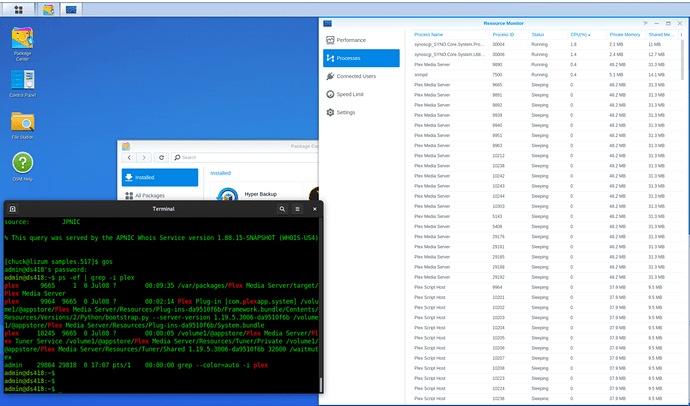
Task: Open Speed Limit section
Action: pos(361,94)
